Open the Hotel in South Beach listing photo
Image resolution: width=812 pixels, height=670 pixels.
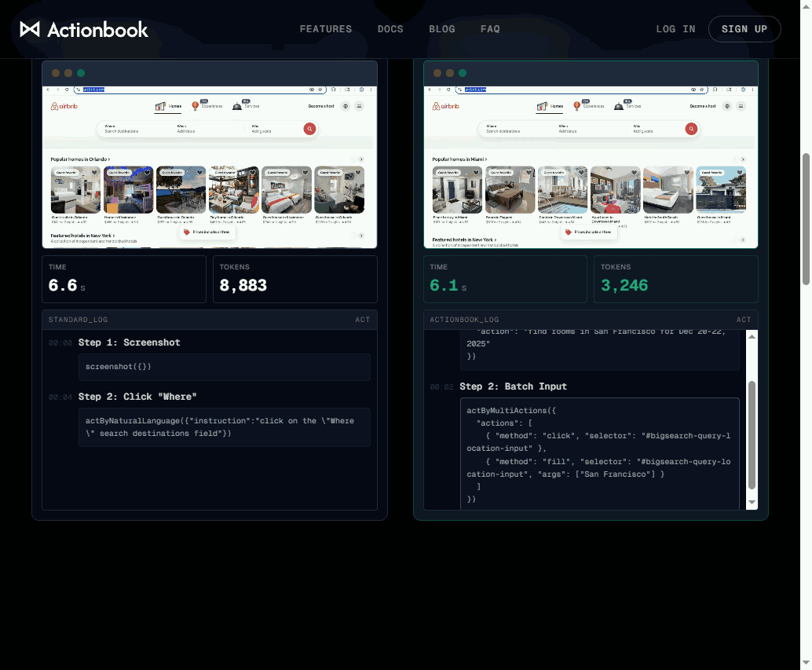tap(668, 190)
